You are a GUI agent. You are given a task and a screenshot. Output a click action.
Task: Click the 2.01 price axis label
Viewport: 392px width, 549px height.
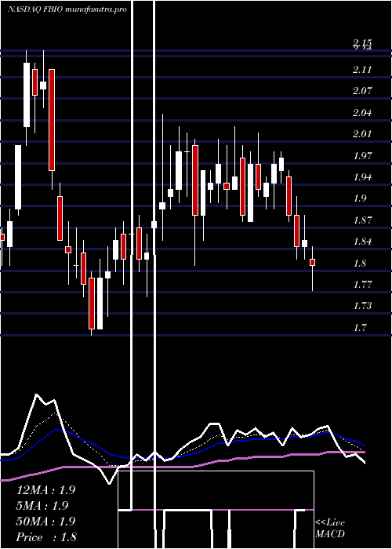point(362,134)
